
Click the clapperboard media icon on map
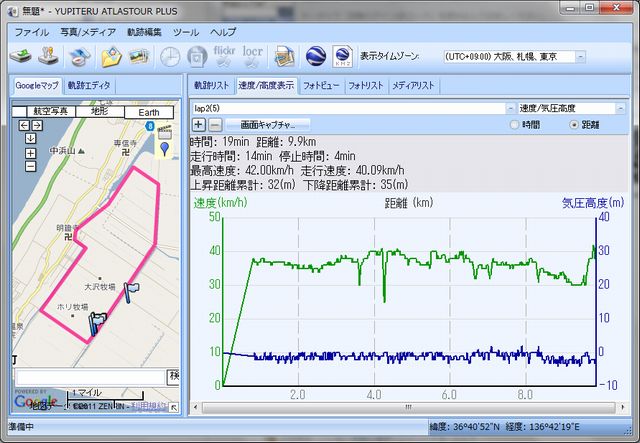tap(164, 132)
